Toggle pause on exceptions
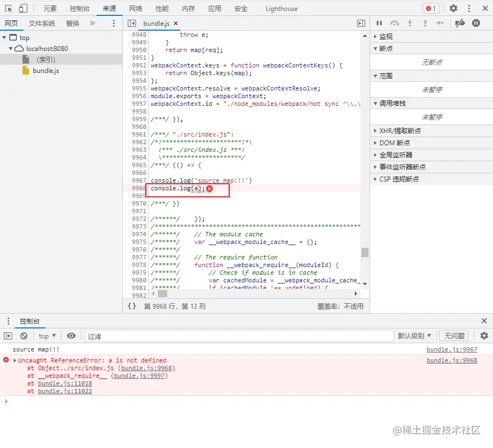 pyautogui.click(x=475, y=23)
